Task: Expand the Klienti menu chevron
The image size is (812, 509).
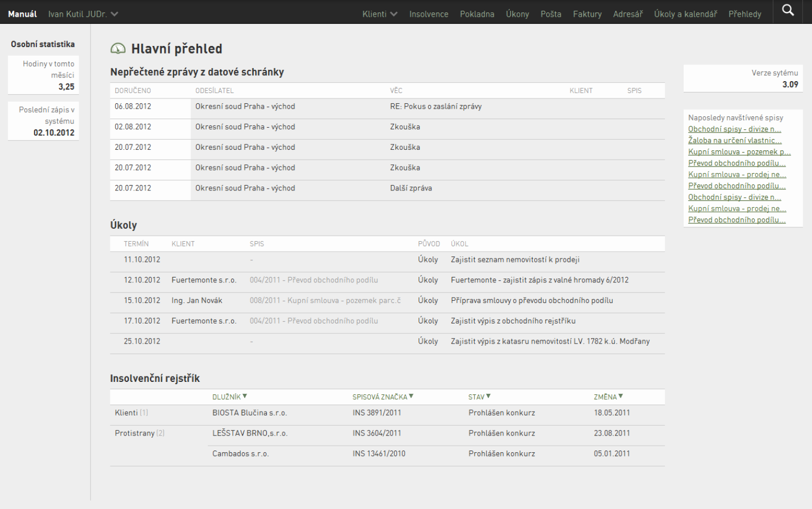Action: [394, 14]
